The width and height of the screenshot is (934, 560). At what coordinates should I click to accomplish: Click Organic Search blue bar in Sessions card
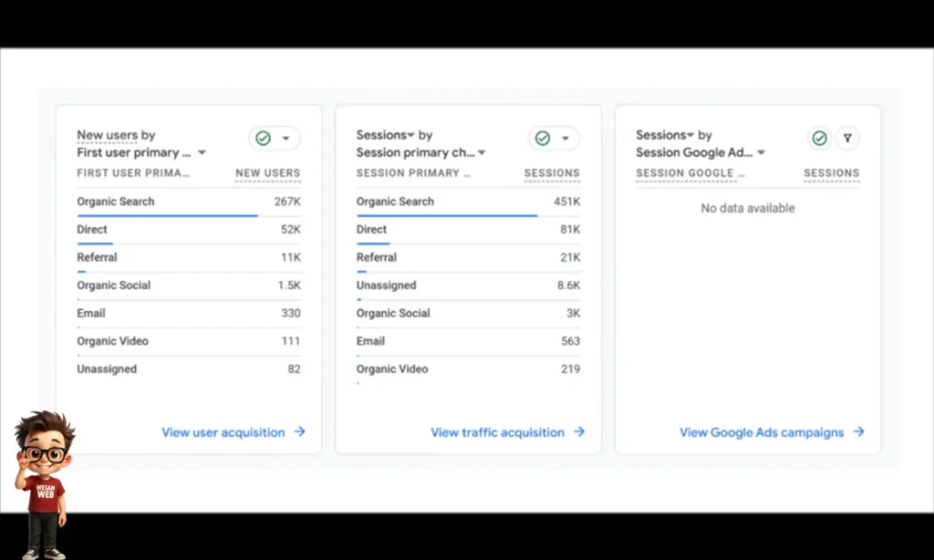click(446, 216)
